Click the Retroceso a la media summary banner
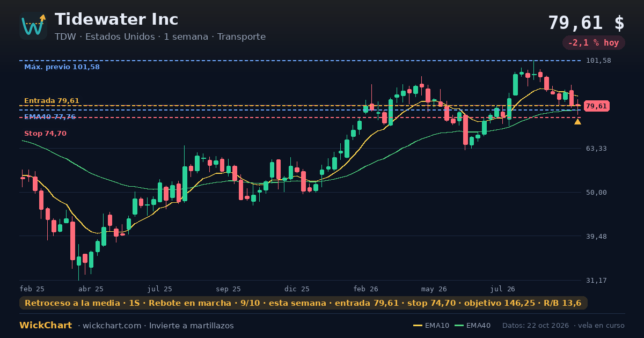The image size is (644, 338). pyautogui.click(x=303, y=303)
